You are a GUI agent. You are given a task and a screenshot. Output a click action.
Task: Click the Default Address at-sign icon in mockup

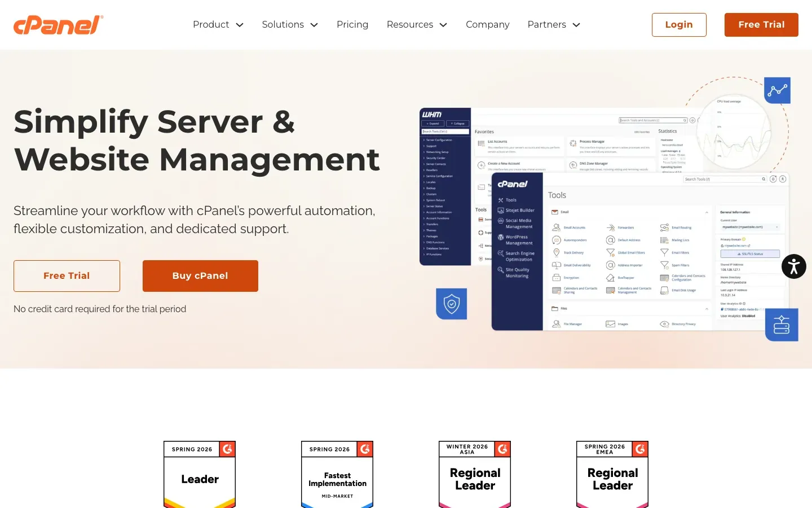click(x=610, y=240)
